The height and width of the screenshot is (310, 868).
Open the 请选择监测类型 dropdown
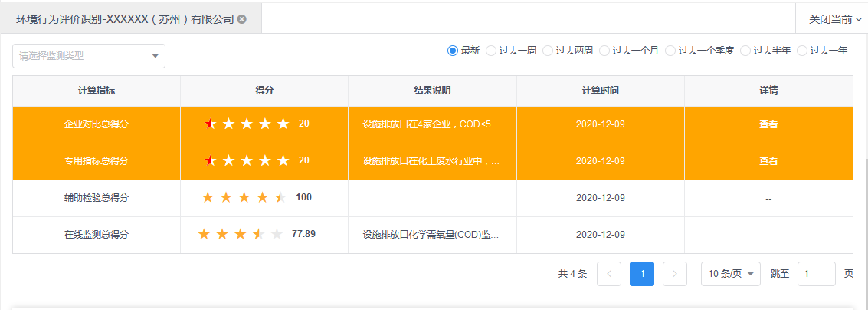(89, 55)
